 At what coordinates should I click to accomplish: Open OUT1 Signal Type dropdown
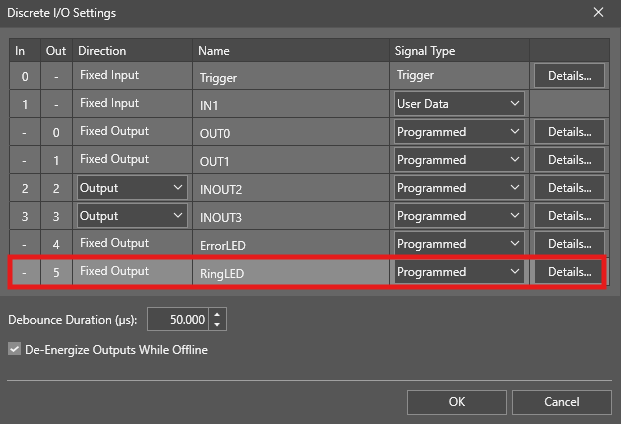[459, 160]
